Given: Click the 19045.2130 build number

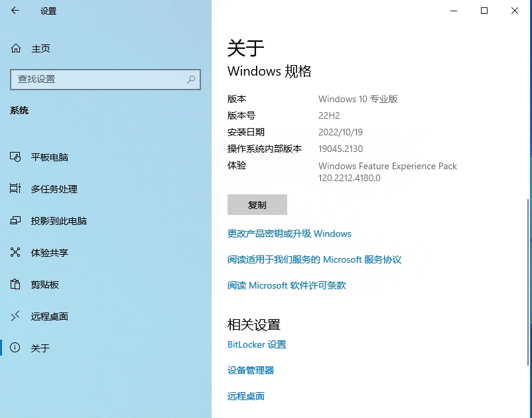Looking at the screenshot, I should [340, 149].
